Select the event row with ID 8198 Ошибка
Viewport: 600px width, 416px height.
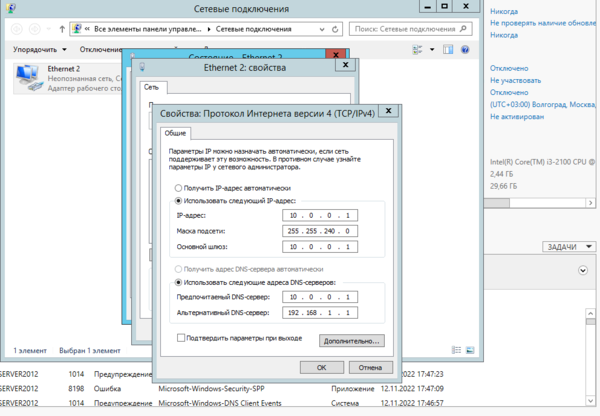(222, 388)
